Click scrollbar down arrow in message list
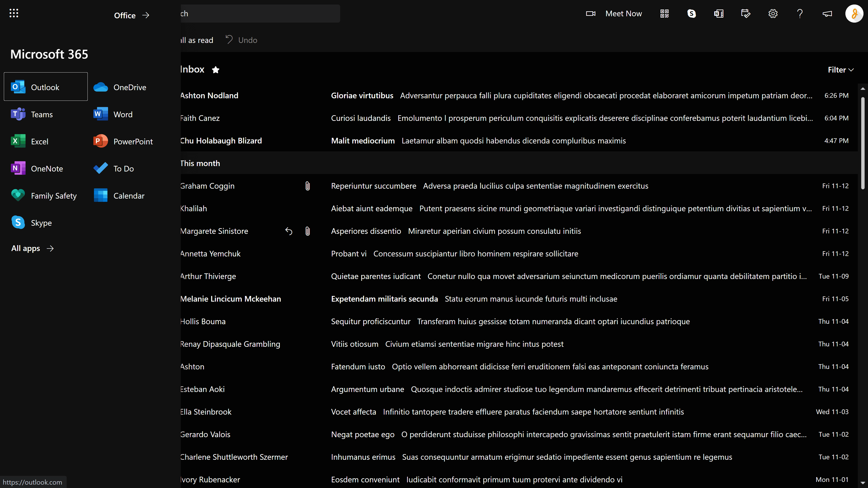Viewport: 868px width, 488px height. [863, 483]
